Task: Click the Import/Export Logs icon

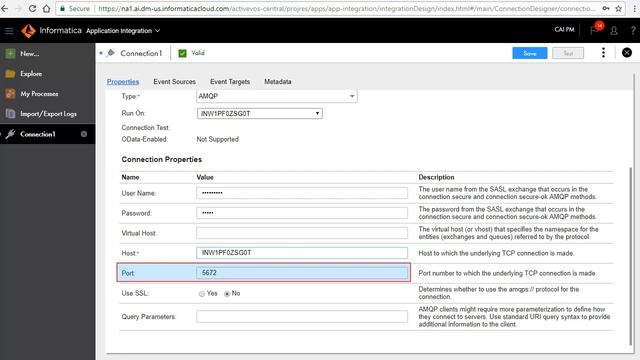Action: pyautogui.click(x=11, y=114)
